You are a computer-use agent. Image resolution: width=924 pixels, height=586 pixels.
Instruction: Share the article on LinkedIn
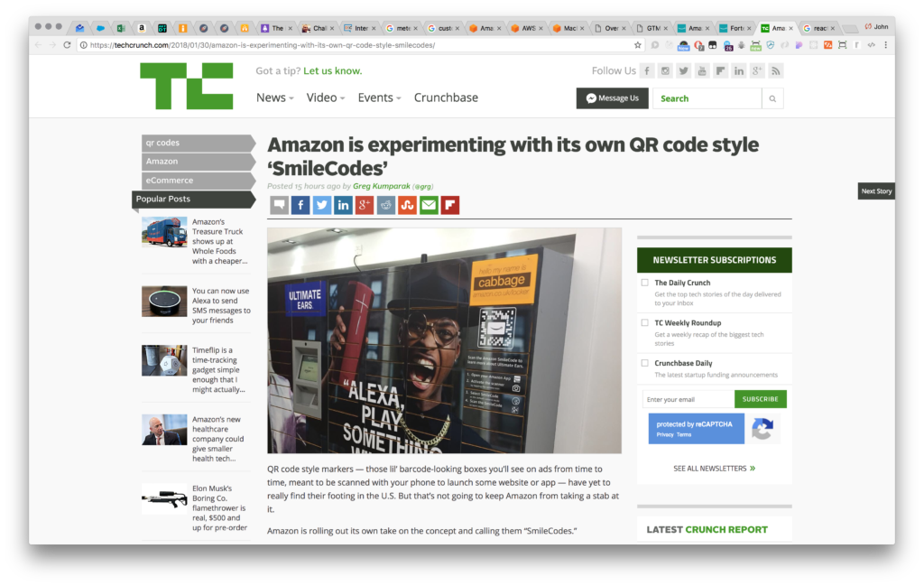343,205
